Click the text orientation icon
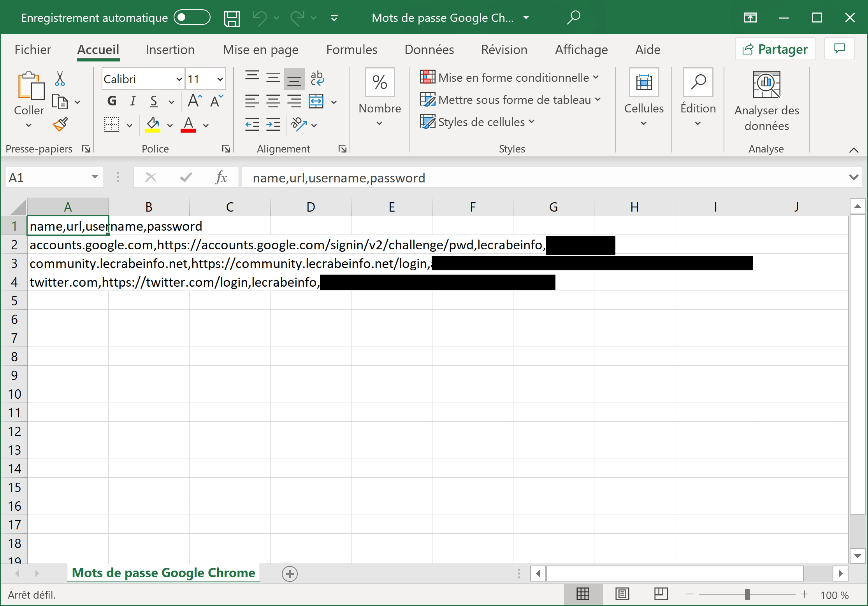The image size is (868, 606). coord(299,124)
